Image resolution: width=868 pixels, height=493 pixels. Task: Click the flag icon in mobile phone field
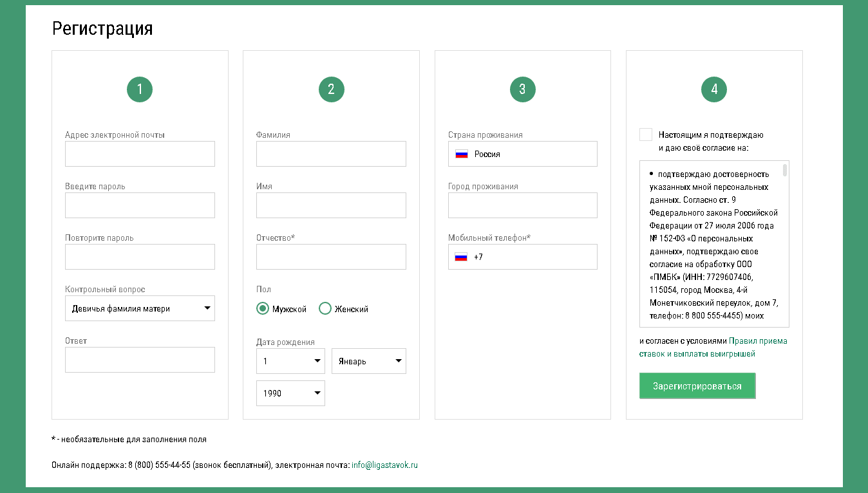pyautogui.click(x=461, y=257)
